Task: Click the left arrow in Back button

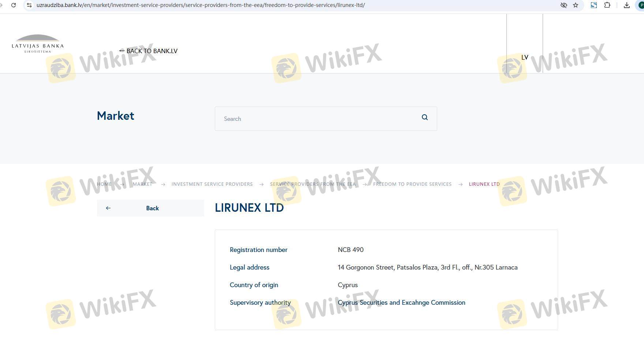Action: point(108,208)
